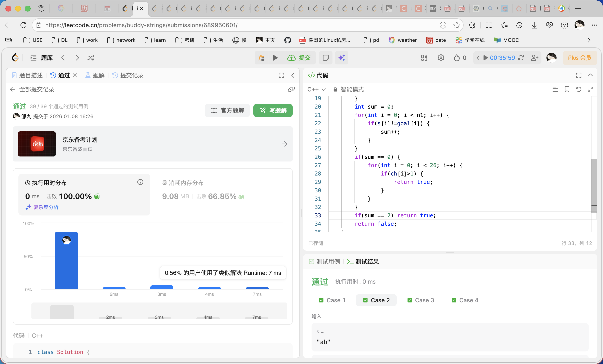
Task: Toggle fullscreen on the 代码 editor panel
Action: click(578, 75)
